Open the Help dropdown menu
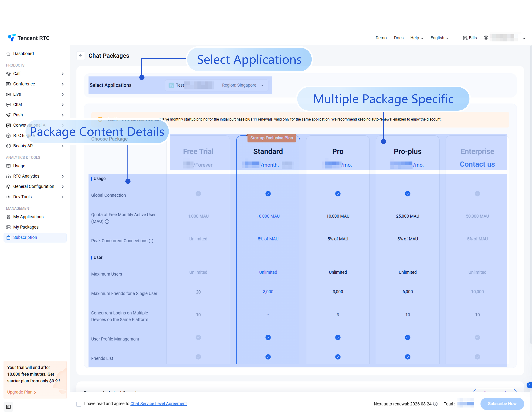This screenshot has width=532, height=416. (417, 38)
